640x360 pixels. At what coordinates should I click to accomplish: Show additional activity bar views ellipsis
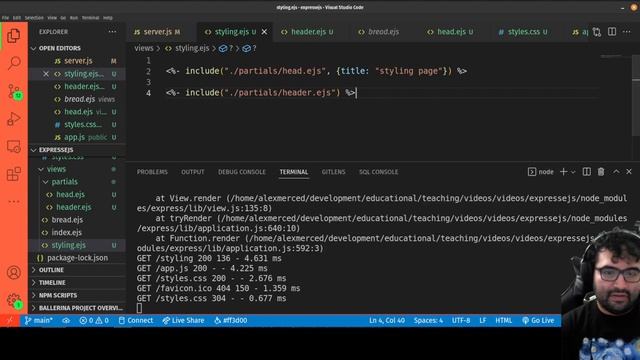14,201
